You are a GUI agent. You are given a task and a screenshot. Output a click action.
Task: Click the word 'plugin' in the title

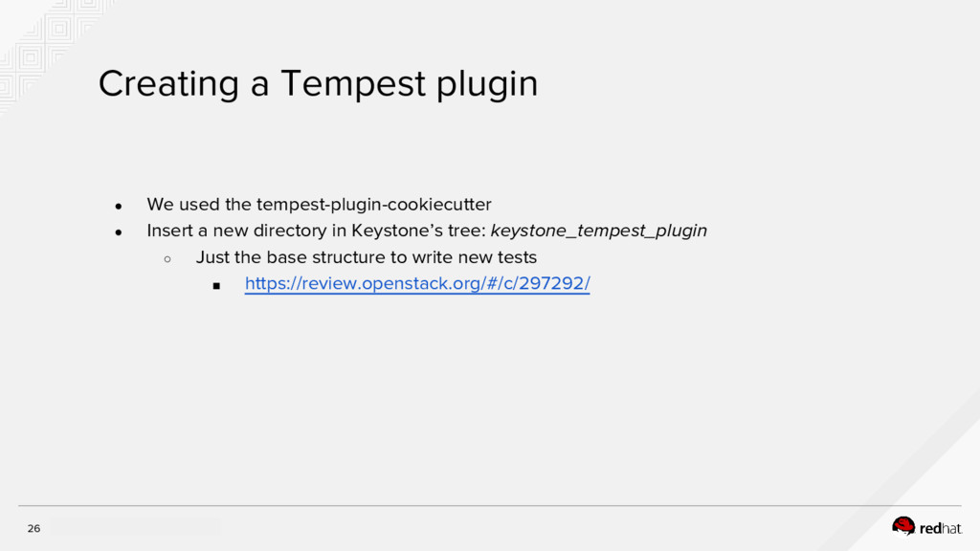(487, 84)
